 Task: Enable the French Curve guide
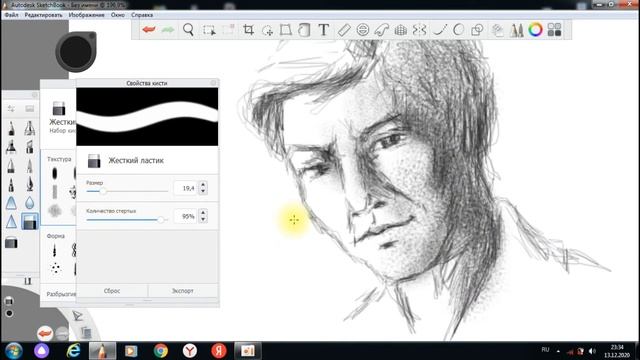pyautogui.click(x=381, y=30)
